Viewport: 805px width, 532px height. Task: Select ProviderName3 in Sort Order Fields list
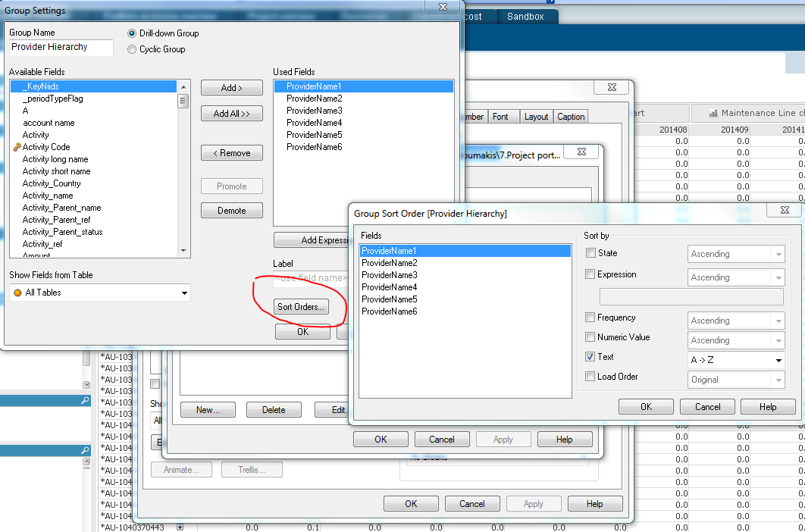click(465, 275)
